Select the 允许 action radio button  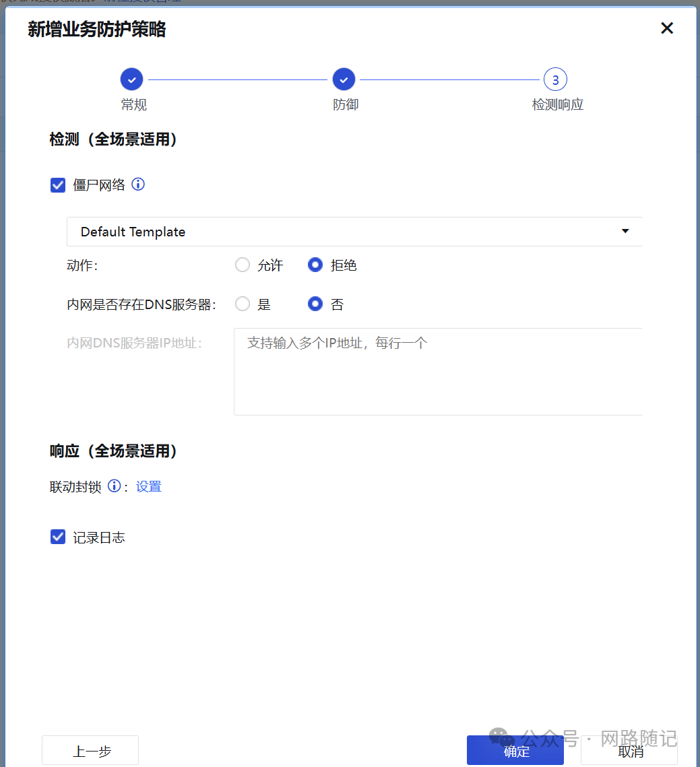click(242, 265)
